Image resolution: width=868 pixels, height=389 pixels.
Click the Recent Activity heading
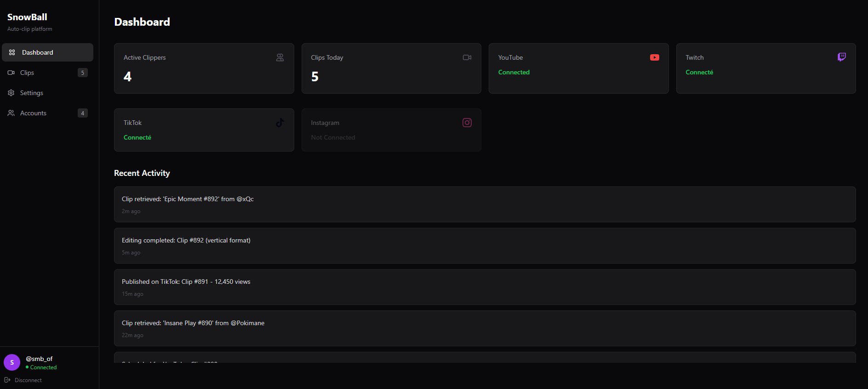coord(142,173)
